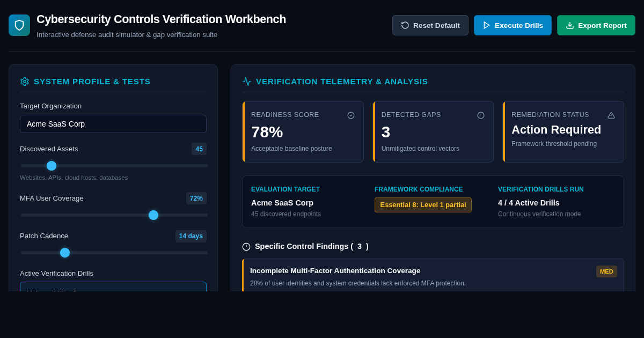Click the alert-circle icon on the Detected Gaps card
The height and width of the screenshot is (338, 644).
point(481,115)
